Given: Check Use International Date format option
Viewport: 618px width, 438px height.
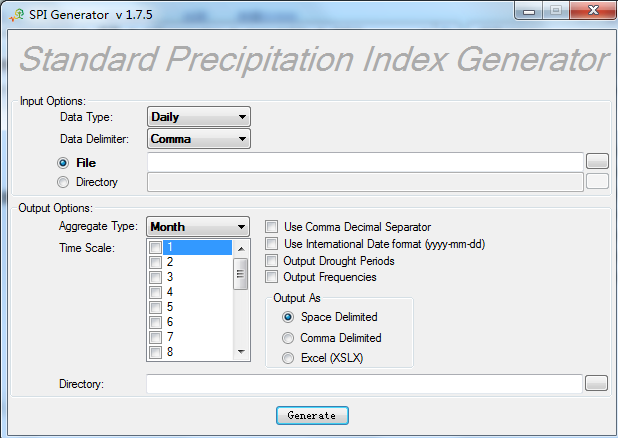Looking at the screenshot, I should tap(272, 244).
